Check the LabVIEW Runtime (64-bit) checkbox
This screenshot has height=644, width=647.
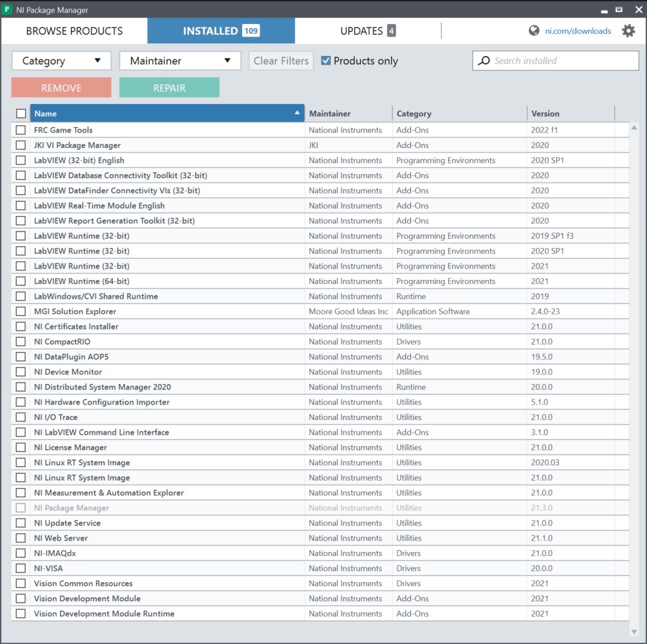[x=21, y=281]
